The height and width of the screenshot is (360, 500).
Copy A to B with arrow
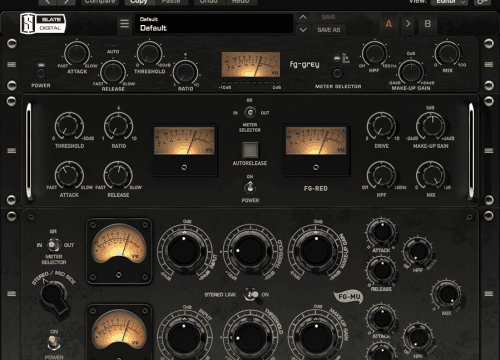pyautogui.click(x=408, y=24)
